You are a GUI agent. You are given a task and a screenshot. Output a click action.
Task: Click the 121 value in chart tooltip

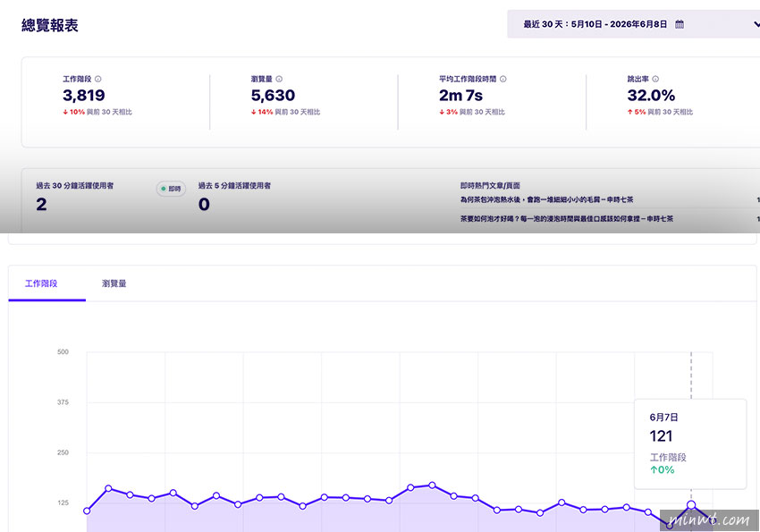(x=661, y=436)
